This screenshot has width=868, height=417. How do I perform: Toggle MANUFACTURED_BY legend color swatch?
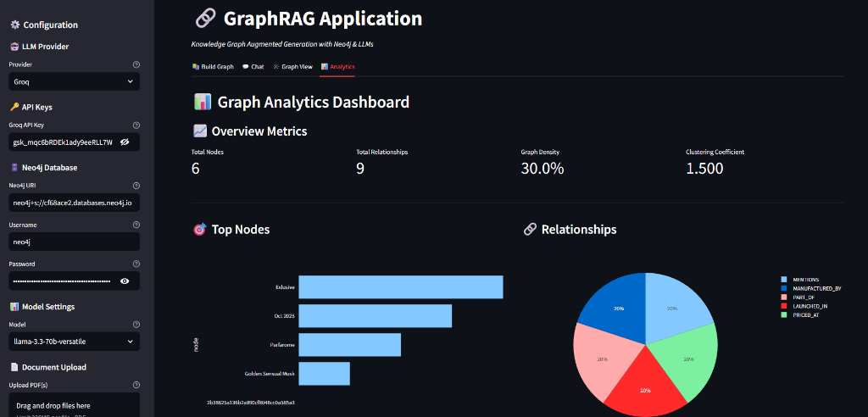click(x=784, y=288)
